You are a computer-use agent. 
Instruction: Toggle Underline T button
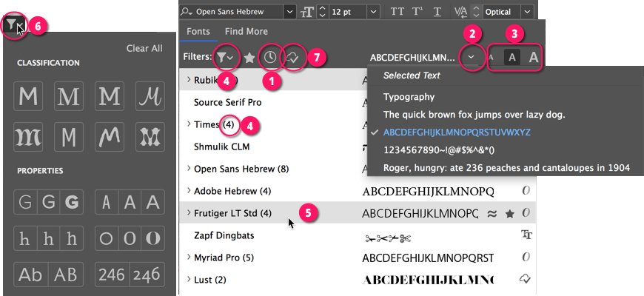437,12
